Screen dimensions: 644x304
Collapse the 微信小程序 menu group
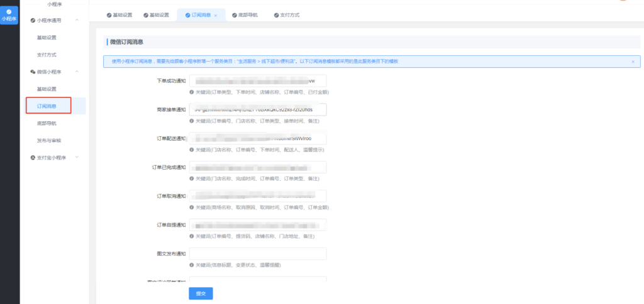click(77, 72)
